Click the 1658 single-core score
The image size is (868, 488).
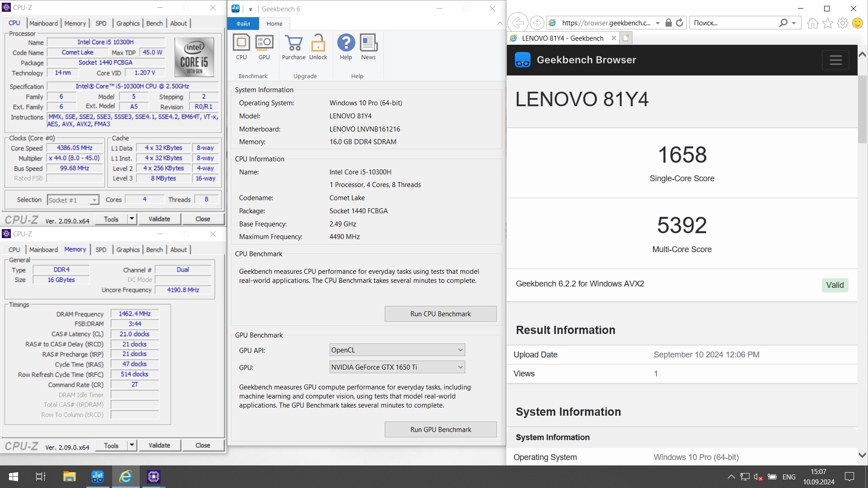pos(682,155)
